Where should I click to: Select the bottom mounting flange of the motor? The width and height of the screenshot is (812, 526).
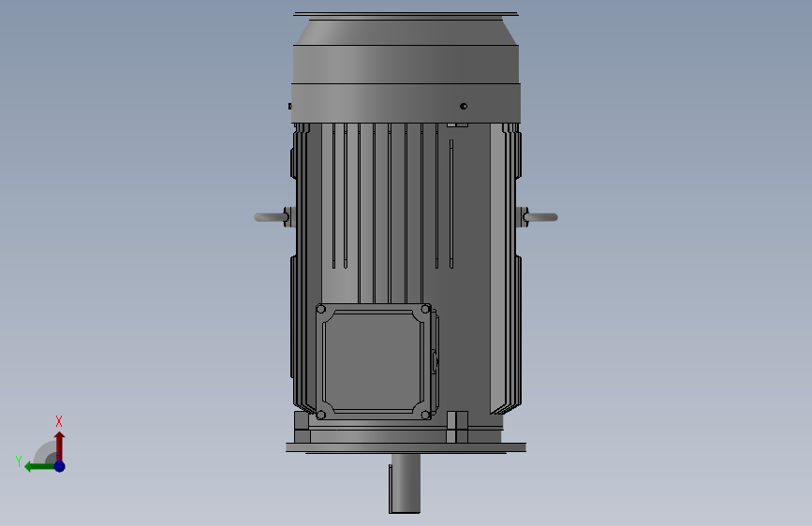coord(406,447)
